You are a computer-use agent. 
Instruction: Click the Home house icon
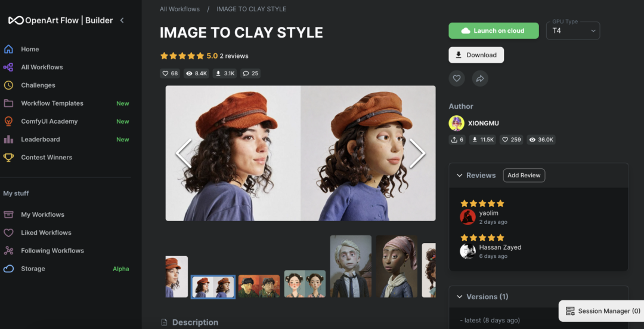click(8, 49)
